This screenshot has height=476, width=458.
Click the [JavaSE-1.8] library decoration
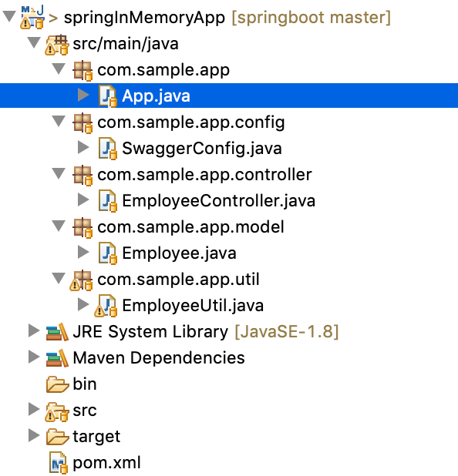(x=287, y=331)
